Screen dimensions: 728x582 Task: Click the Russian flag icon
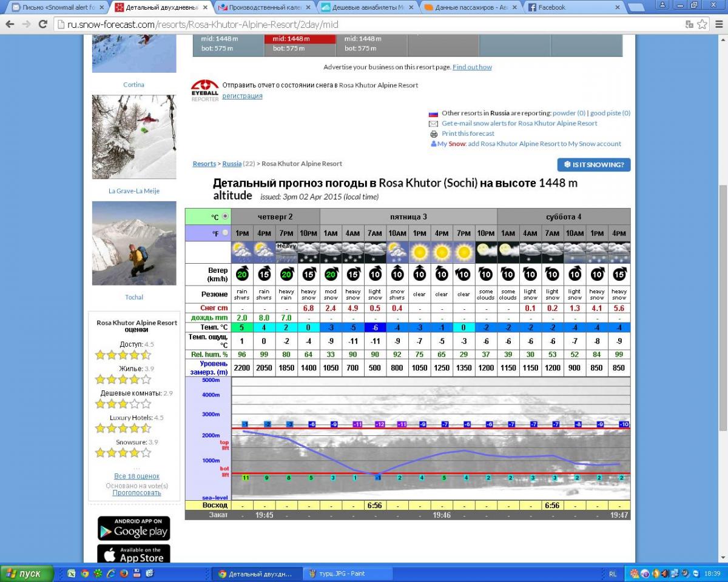point(433,113)
